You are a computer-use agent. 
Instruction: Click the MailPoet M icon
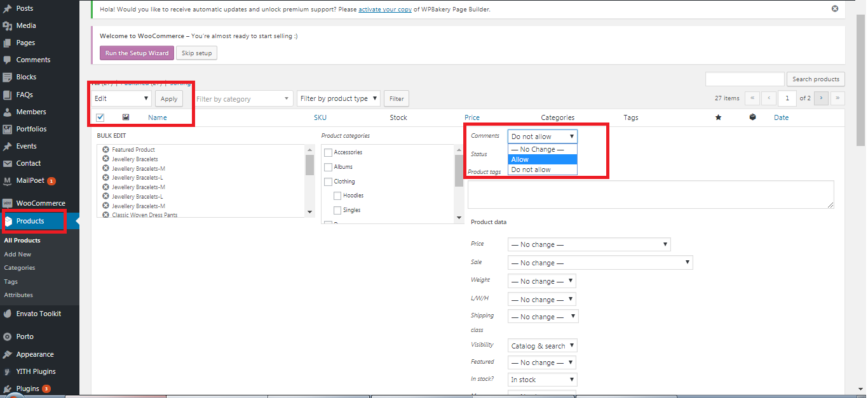coord(7,180)
